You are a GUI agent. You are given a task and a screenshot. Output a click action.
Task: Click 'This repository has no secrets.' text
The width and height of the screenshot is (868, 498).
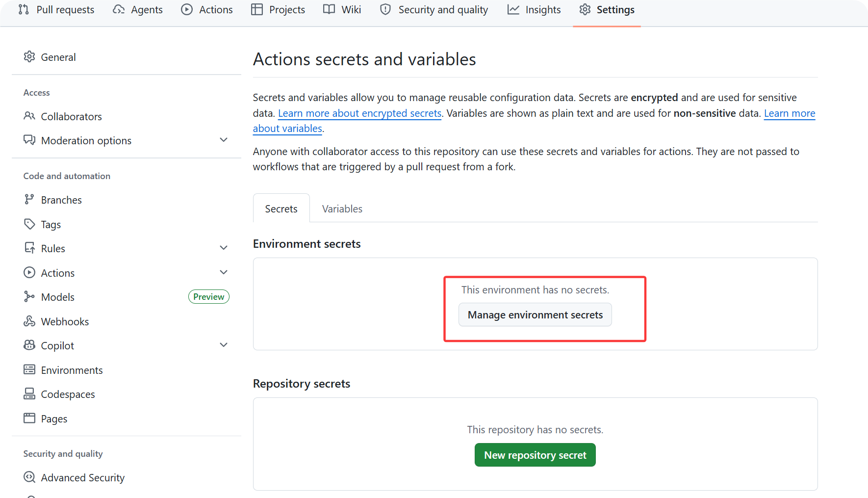[x=535, y=430]
